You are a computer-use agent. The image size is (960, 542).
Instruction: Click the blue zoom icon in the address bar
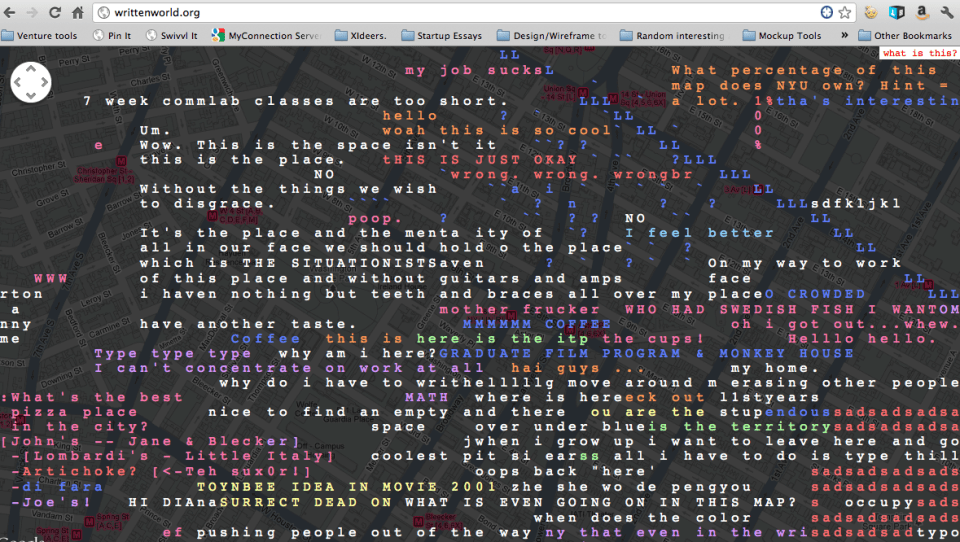coord(826,13)
